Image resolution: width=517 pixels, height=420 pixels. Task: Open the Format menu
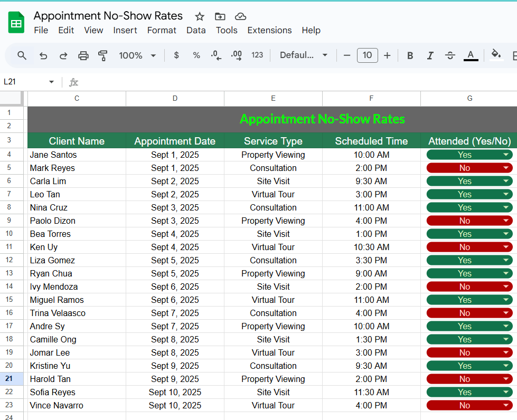(x=162, y=30)
